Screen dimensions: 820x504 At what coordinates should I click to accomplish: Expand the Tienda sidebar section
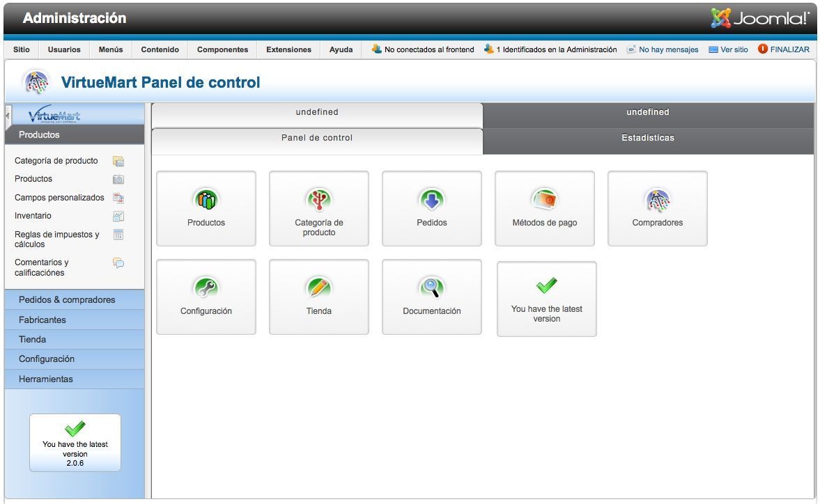click(x=75, y=340)
